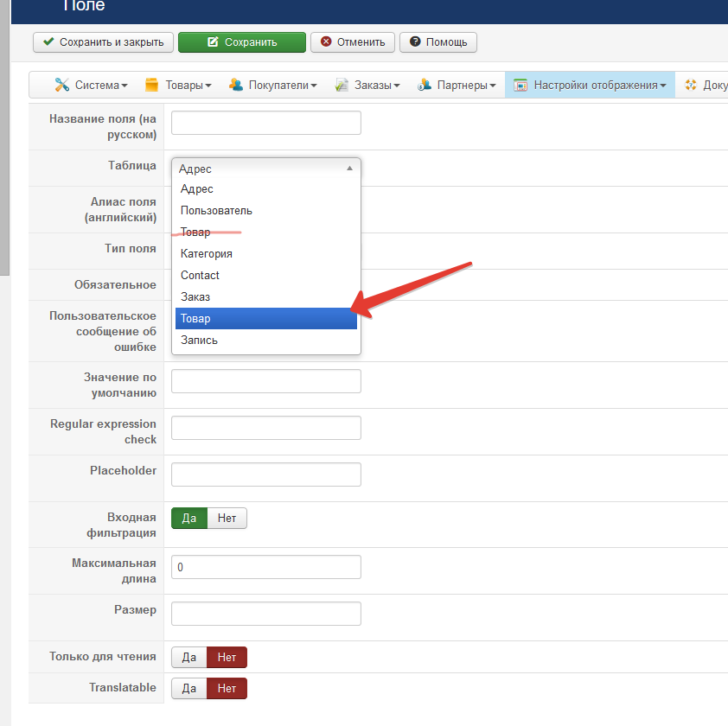Click the edit icon on Сохранить button

pyautogui.click(x=213, y=41)
